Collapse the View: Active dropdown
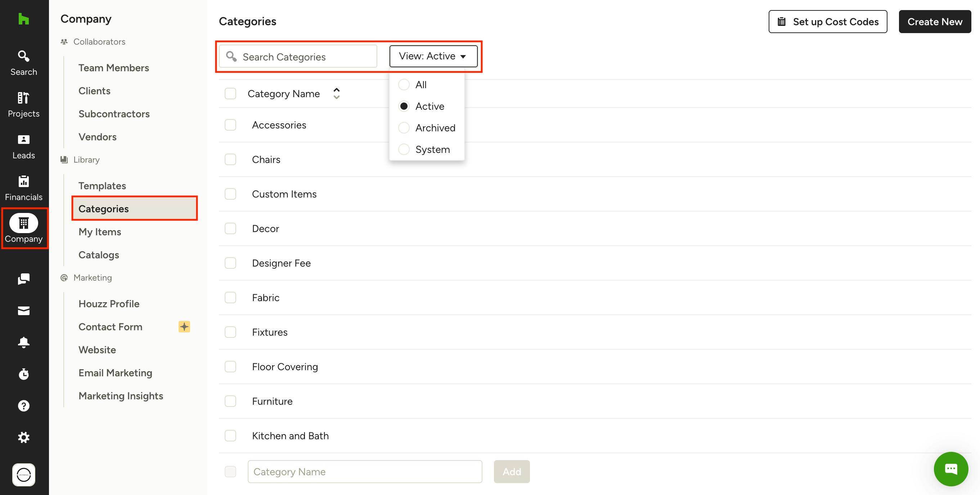The width and height of the screenshot is (980, 495). [x=433, y=56]
